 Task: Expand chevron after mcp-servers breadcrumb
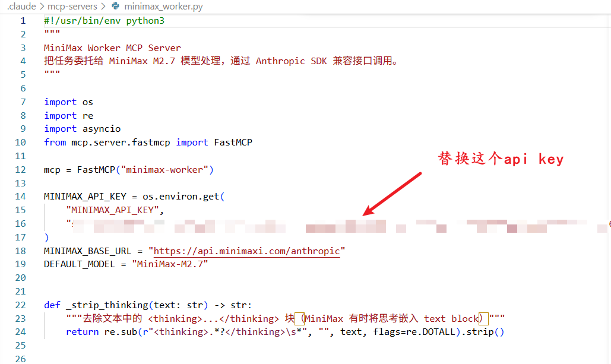tap(103, 7)
